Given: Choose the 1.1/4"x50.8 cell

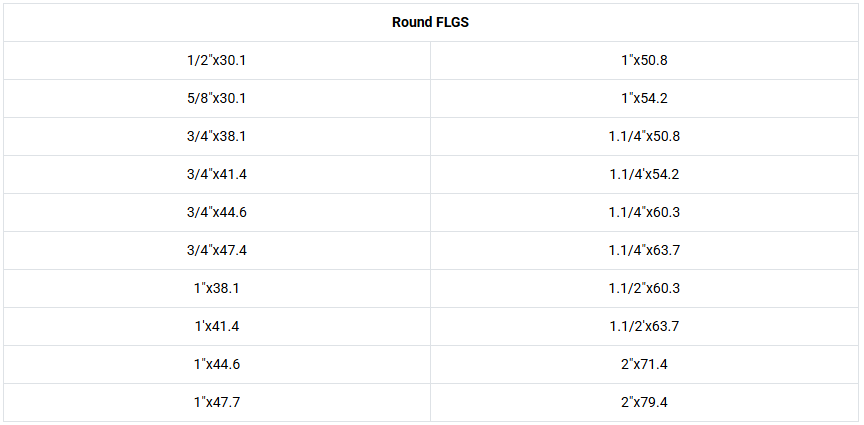Looking at the screenshot, I should click(x=644, y=136).
